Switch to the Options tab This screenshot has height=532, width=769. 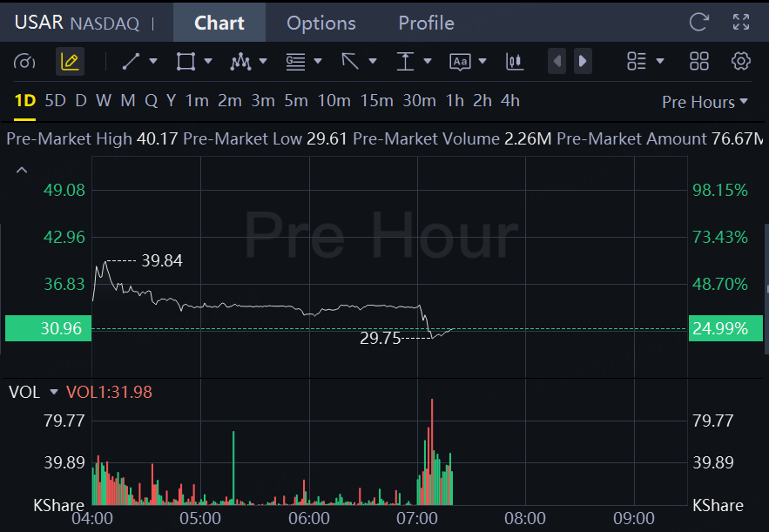click(321, 23)
